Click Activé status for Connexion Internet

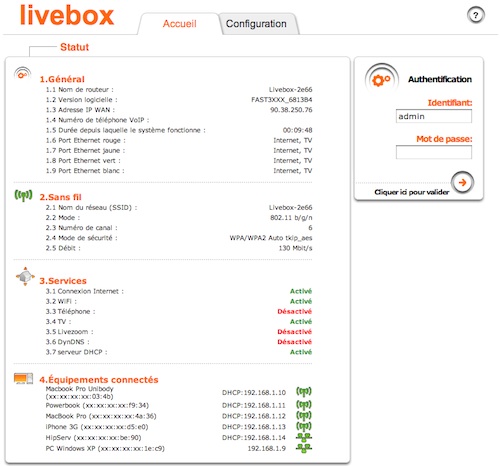point(301,291)
